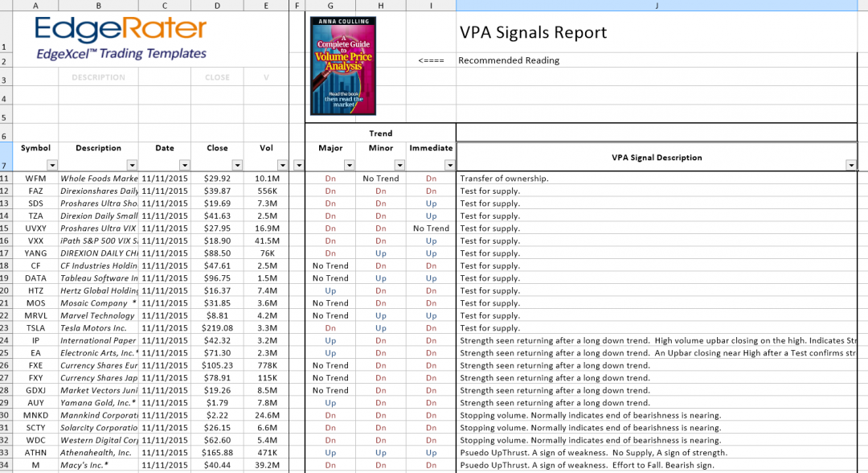Screen dimensions: 868x473
Task: Select the cell containing WFM symbol
Action: click(35, 179)
